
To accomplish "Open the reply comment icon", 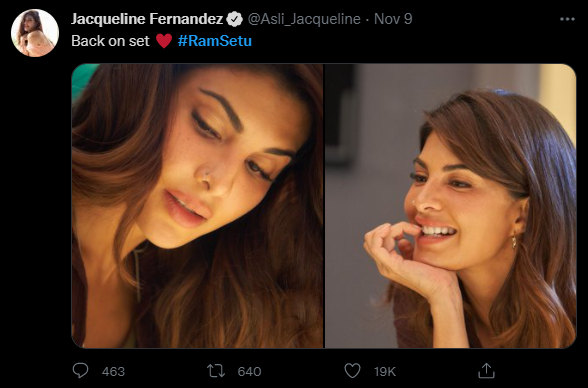I will [x=80, y=370].
